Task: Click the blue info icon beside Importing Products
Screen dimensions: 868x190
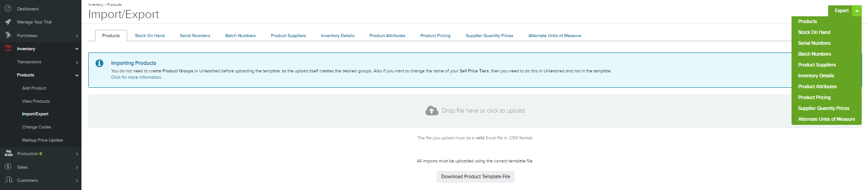Action: point(100,63)
